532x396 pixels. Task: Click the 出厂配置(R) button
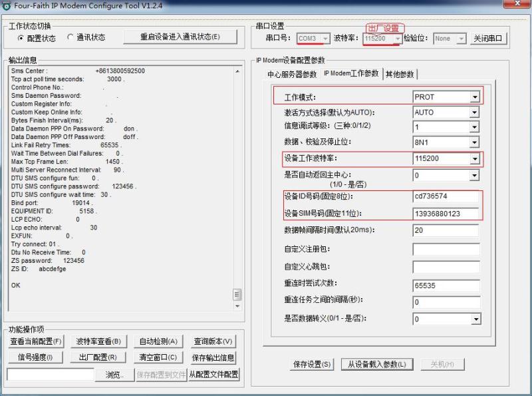pos(98,357)
